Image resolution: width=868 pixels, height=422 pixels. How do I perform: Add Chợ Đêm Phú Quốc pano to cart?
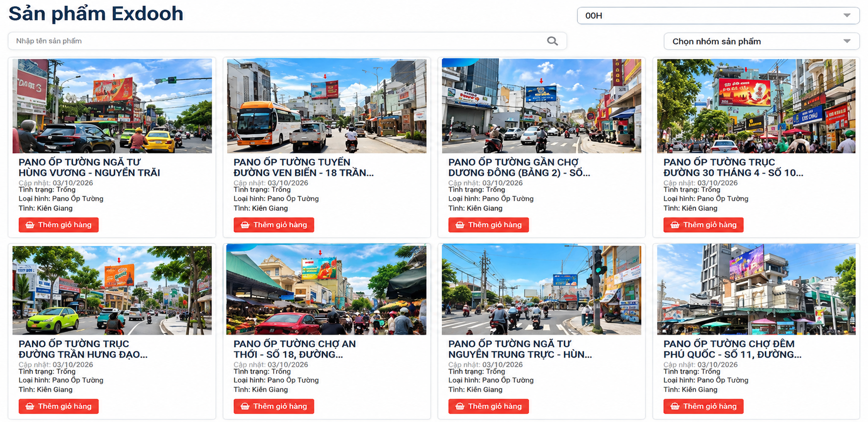(703, 406)
